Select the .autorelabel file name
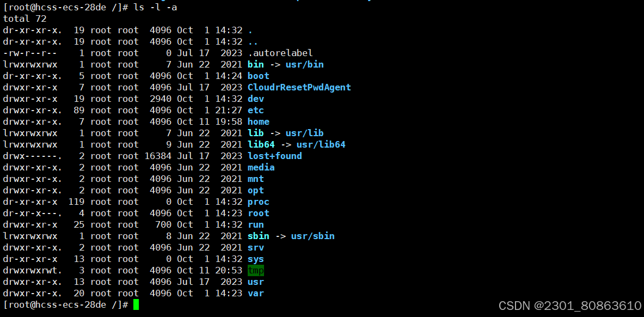 tap(280, 53)
